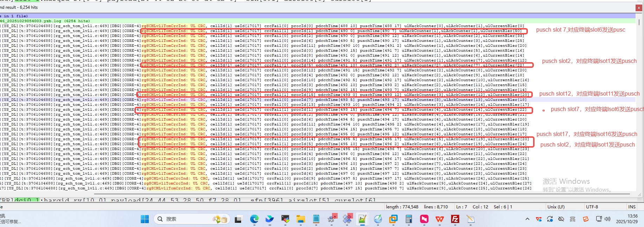Close the Find result panel

click(x=638, y=7)
